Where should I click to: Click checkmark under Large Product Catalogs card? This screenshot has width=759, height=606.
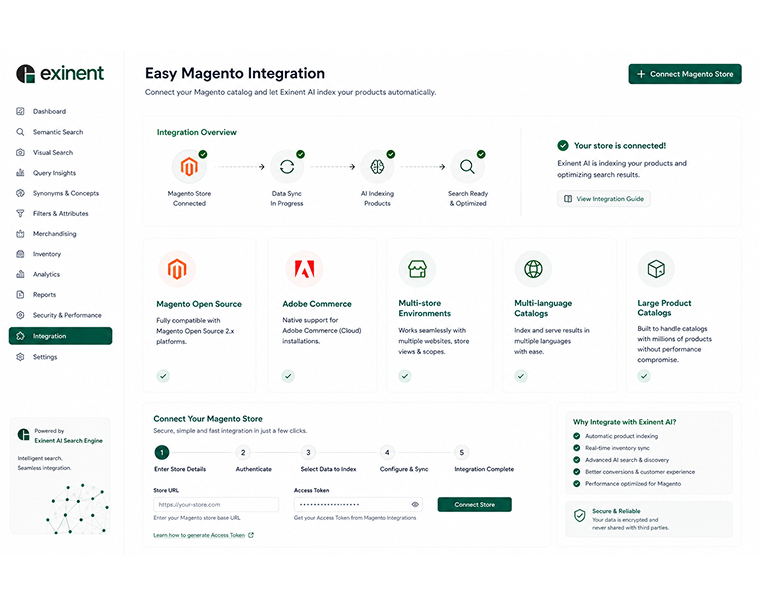coord(644,376)
